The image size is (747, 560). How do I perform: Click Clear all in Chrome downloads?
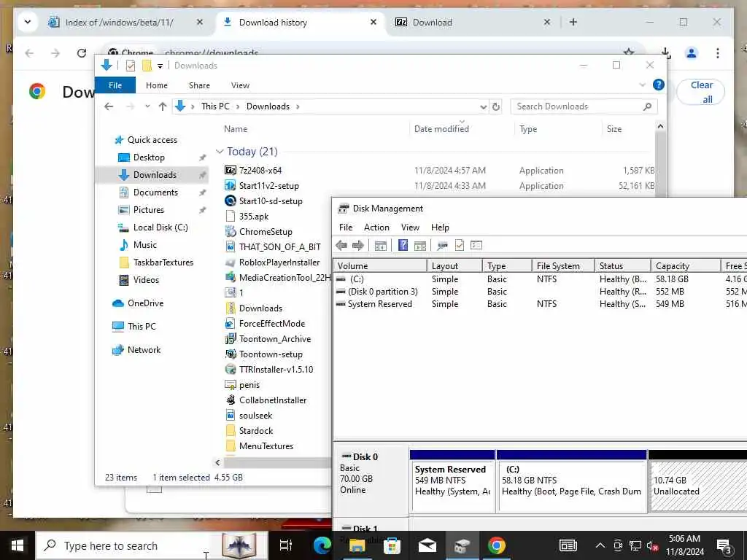click(701, 92)
